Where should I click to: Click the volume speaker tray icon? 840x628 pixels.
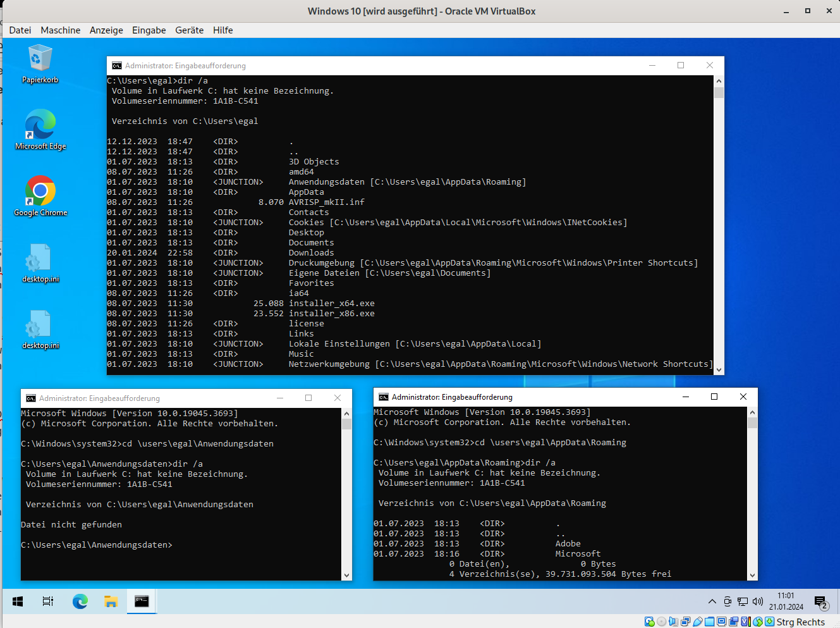coord(758,601)
